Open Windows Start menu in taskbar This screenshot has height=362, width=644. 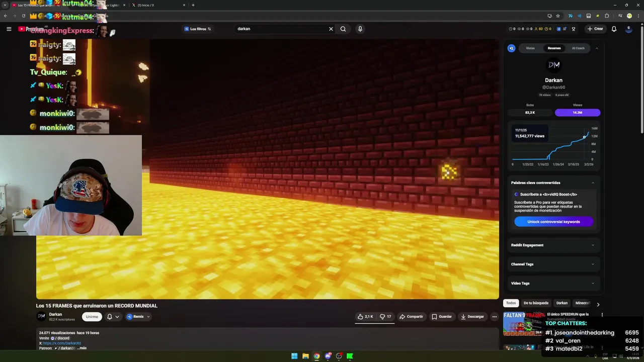[294, 356]
